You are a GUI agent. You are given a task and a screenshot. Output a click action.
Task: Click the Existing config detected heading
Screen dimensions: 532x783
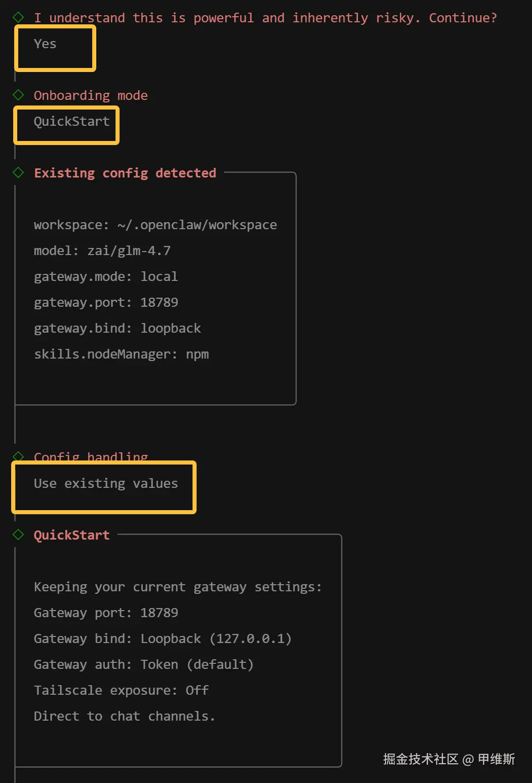pyautogui.click(x=125, y=173)
